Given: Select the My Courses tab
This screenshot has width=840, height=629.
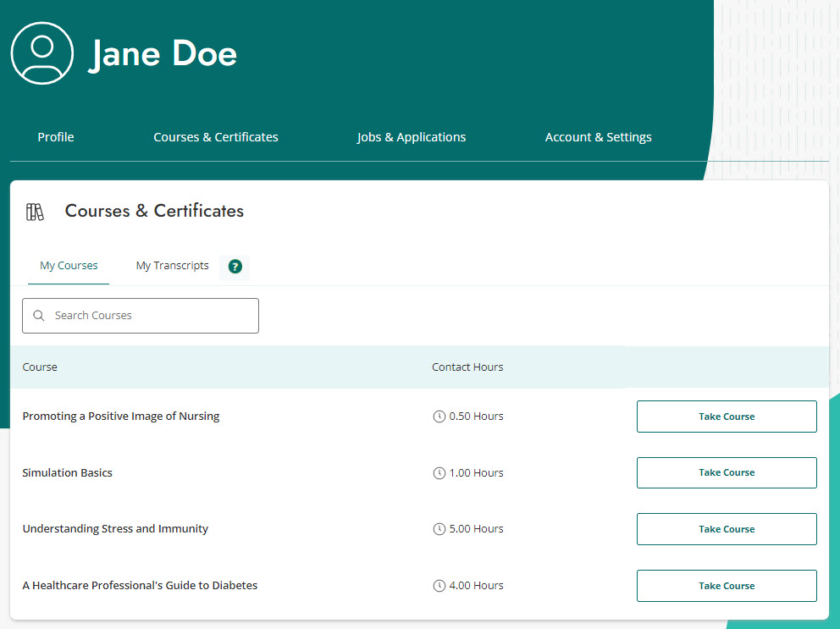Looking at the screenshot, I should coord(68,265).
